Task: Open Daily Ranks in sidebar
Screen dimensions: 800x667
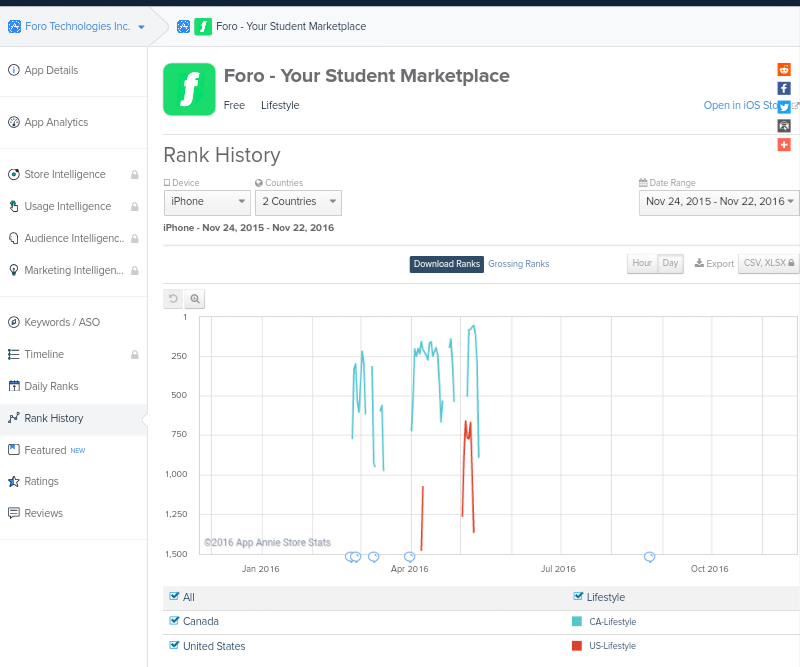Action: tap(51, 386)
